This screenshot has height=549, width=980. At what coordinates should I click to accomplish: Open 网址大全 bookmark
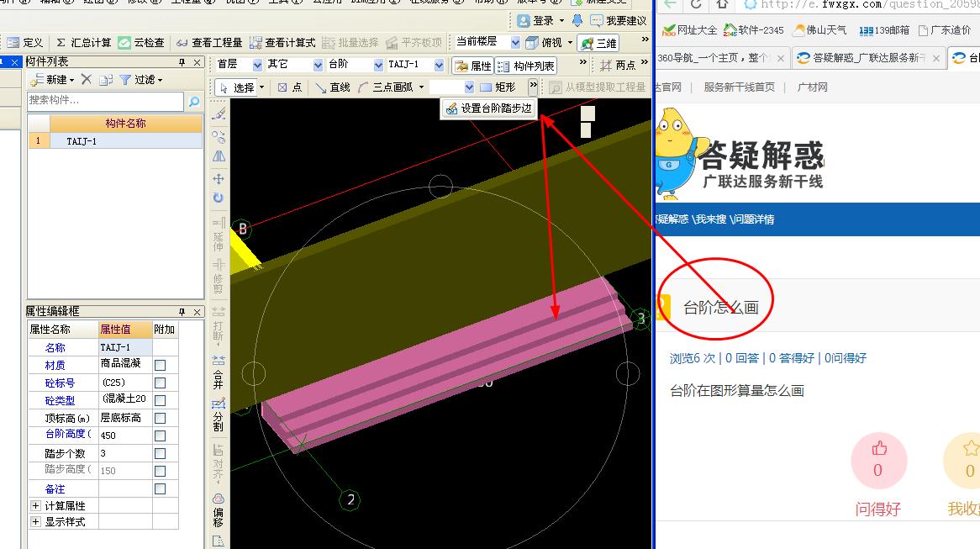pyautogui.click(x=688, y=29)
